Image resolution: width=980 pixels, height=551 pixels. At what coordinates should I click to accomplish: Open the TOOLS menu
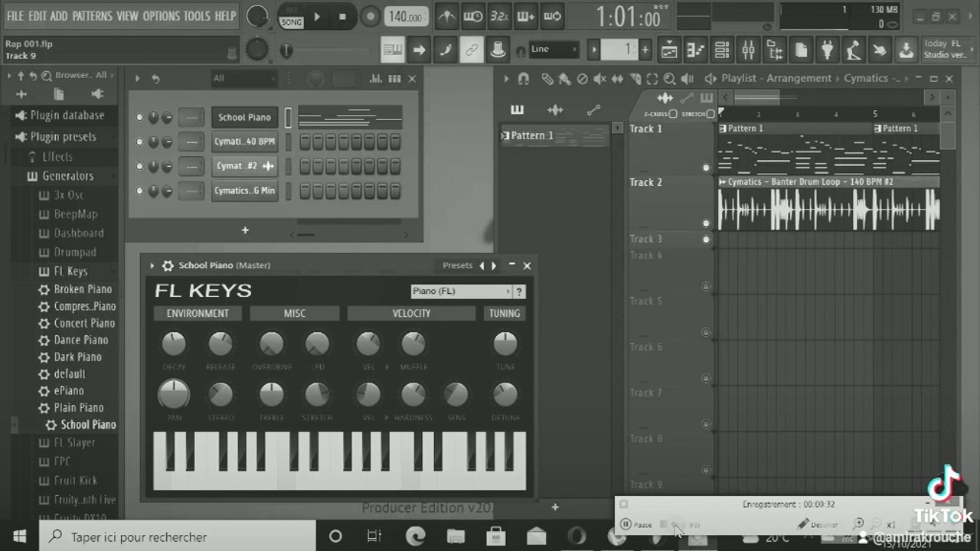[x=197, y=16]
